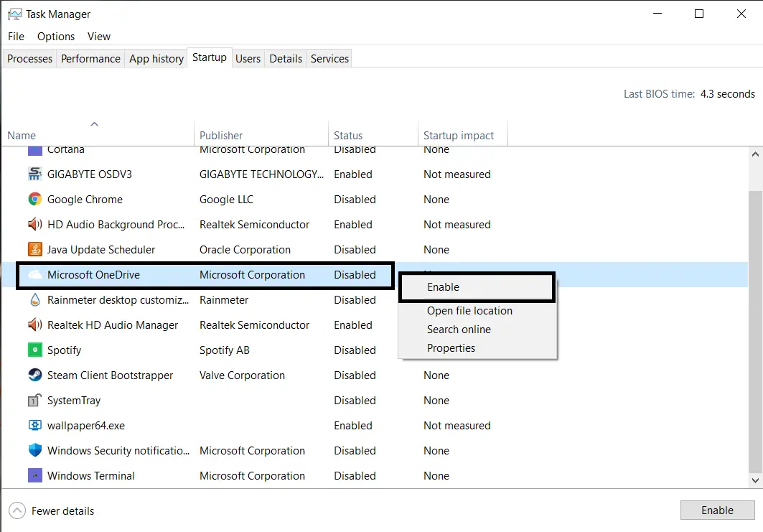Select the Windows Terminal entry name
Screen dimensions: 763x532
[x=91, y=475]
